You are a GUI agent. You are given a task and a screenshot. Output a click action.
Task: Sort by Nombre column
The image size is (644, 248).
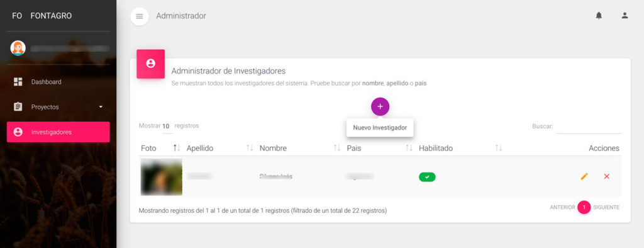(x=300, y=148)
